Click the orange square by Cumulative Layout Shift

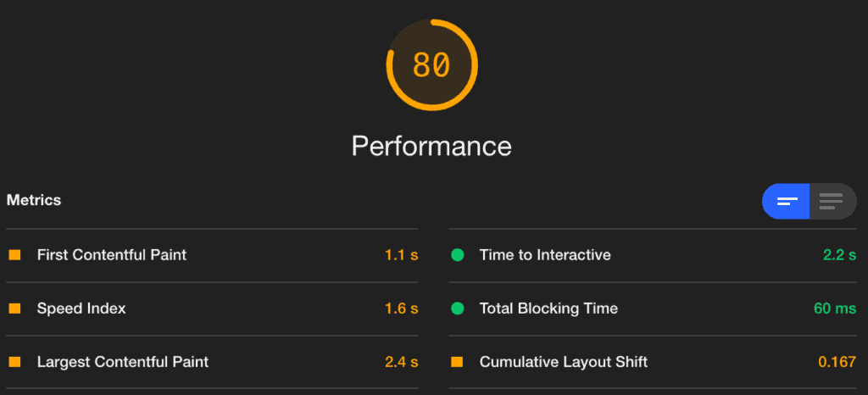click(x=457, y=362)
